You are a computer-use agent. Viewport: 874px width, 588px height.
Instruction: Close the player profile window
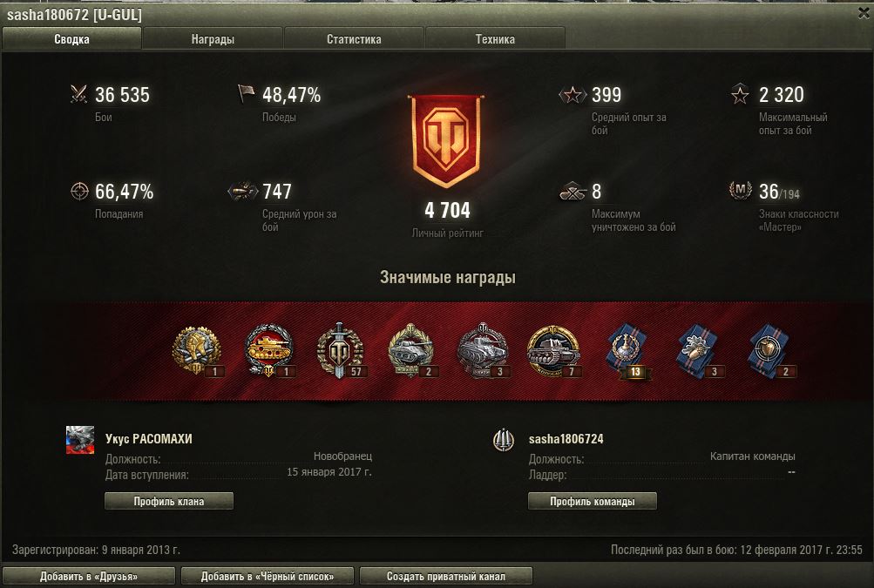point(864,13)
